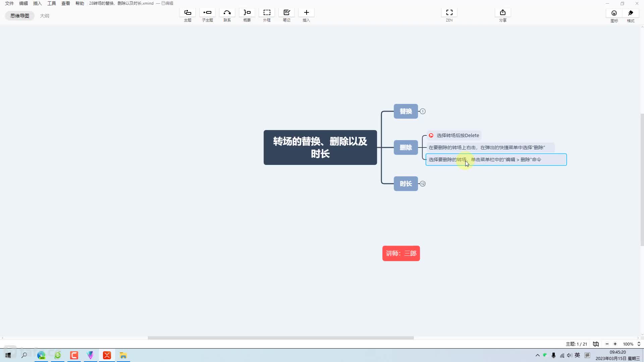Open the 图标 emoji marker panel
The height and width of the screenshot is (362, 644).
click(614, 13)
